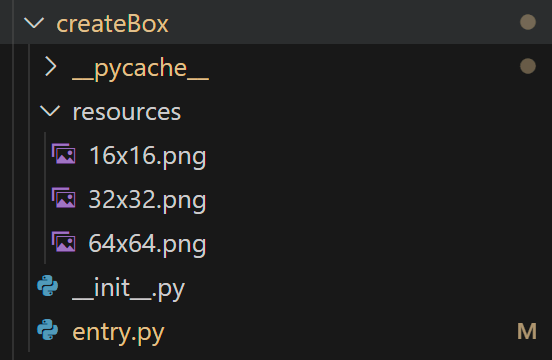This screenshot has width=552, height=360.
Task: Open the file 64x64.png
Action: (x=148, y=244)
